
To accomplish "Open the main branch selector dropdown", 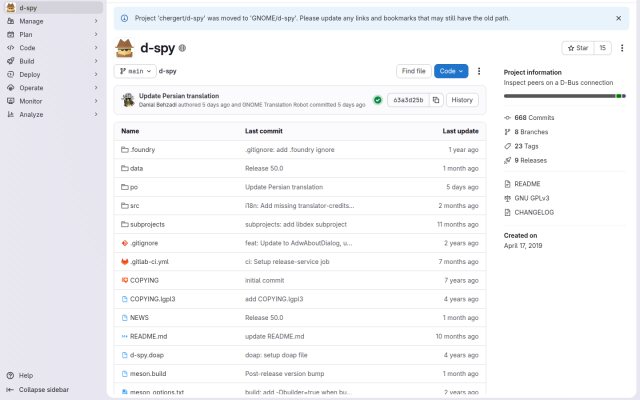I will tap(135, 71).
